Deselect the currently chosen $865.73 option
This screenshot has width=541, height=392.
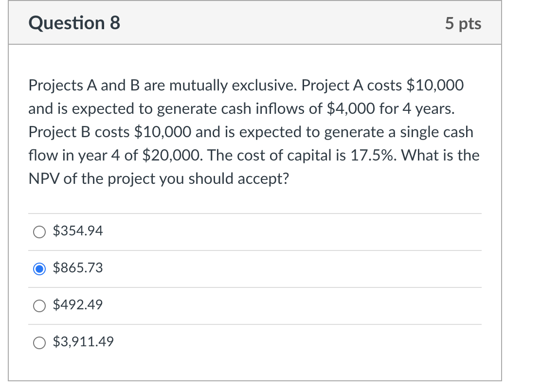(x=39, y=268)
